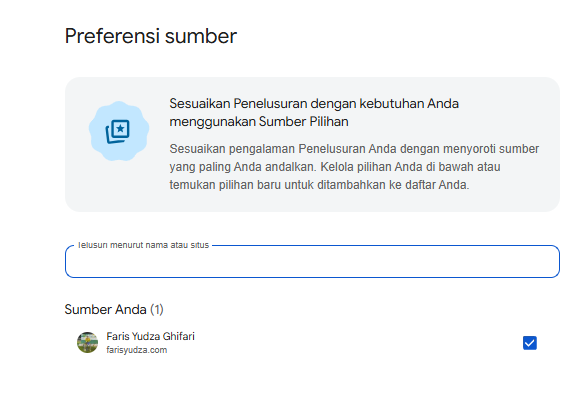Image resolution: width=571 pixels, height=408 pixels.
Task: Click the line 'temukan pilihan baru untuk ditambahkan'
Action: [x=319, y=185]
